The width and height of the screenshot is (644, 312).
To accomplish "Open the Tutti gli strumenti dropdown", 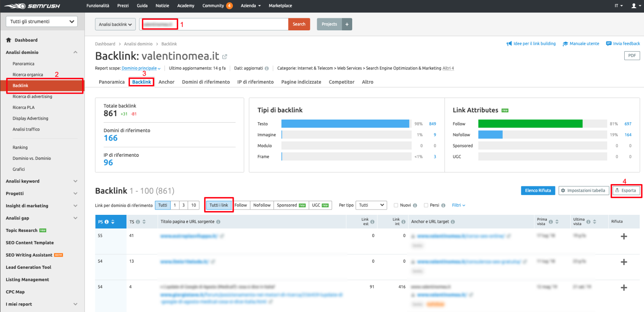I will click(42, 22).
